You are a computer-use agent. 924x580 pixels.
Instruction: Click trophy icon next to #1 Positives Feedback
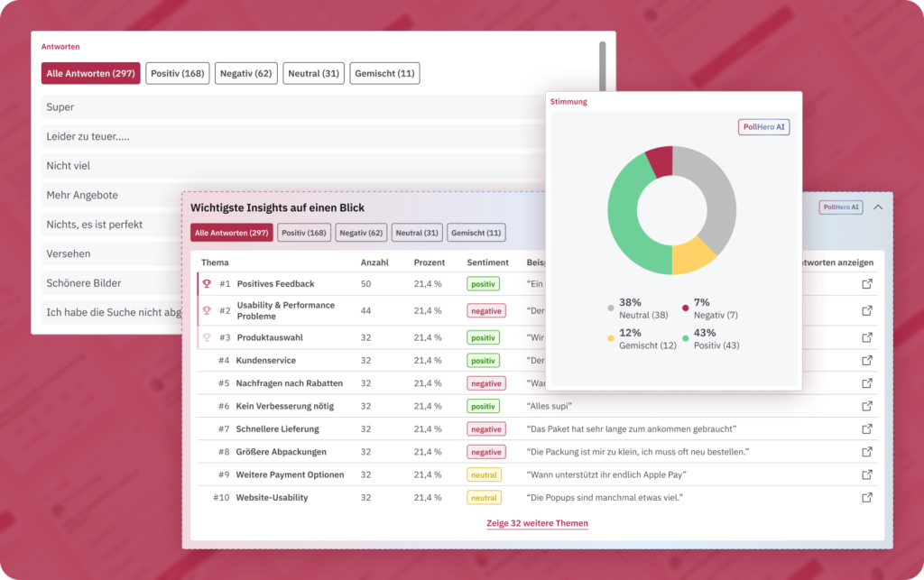coord(207,284)
